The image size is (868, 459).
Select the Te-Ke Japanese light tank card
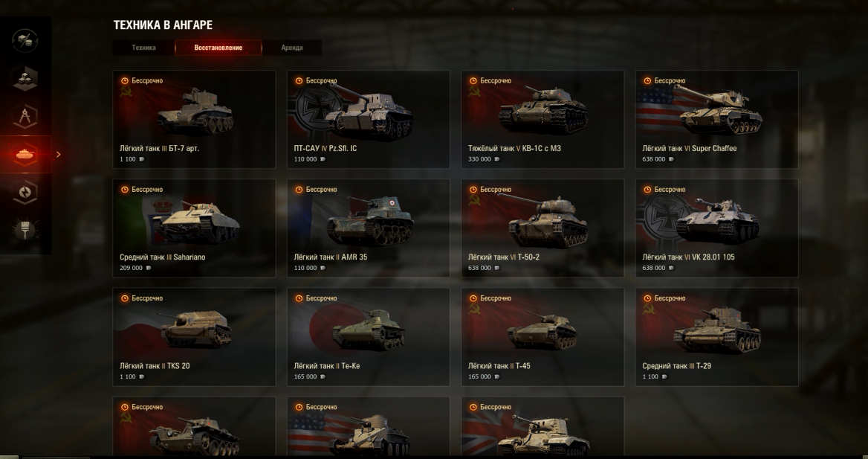tap(368, 336)
